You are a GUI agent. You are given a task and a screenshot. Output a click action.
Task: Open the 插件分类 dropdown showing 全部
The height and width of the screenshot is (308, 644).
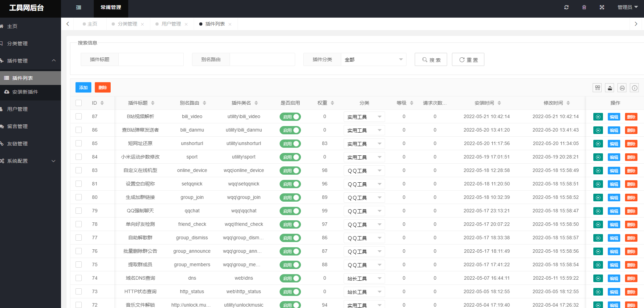(373, 59)
